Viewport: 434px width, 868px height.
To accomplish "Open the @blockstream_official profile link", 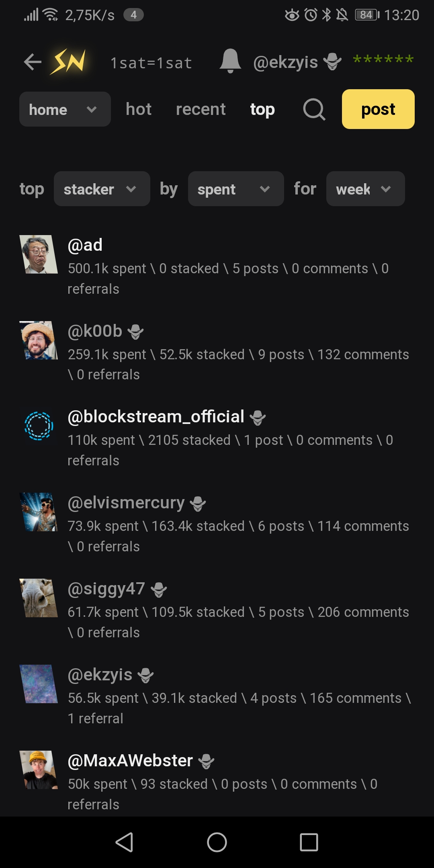I will point(156,417).
